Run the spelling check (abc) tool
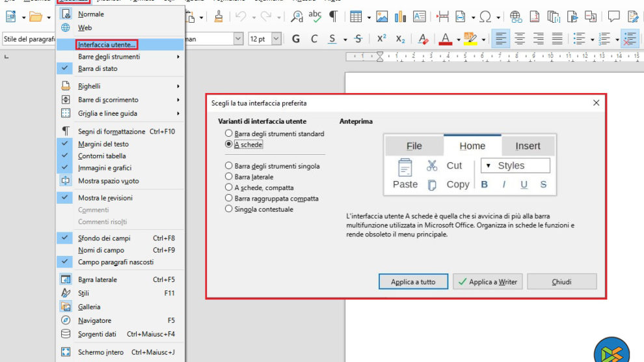The width and height of the screenshot is (644, 362). [x=315, y=17]
